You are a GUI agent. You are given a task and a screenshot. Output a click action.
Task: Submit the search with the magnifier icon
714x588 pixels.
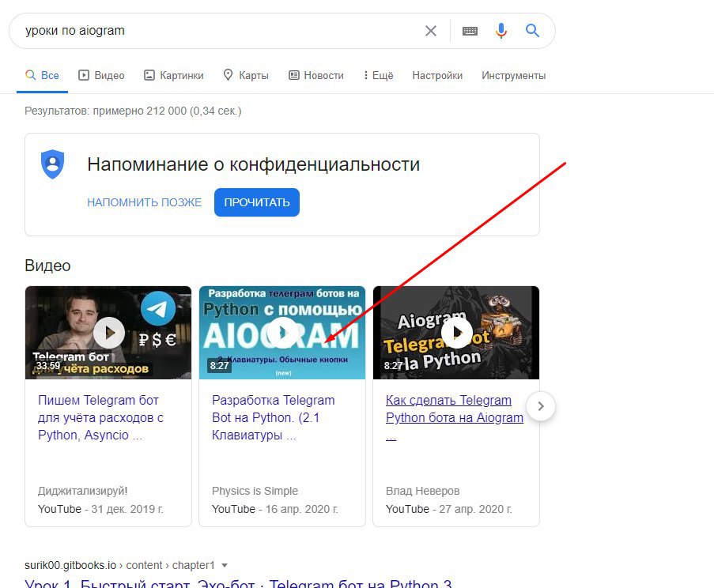[x=532, y=31]
